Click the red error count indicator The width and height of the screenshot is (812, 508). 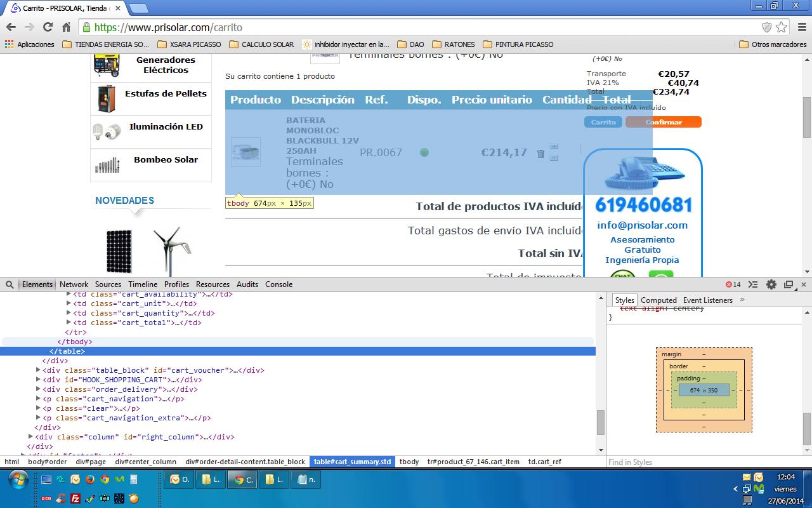(733, 284)
